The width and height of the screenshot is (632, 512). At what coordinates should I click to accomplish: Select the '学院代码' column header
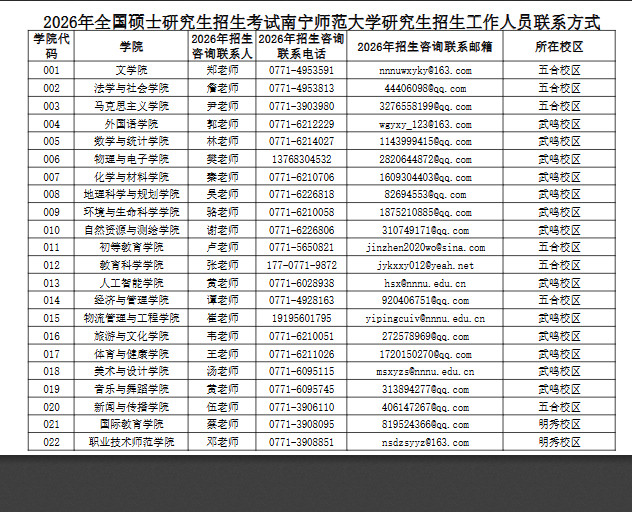(51, 46)
